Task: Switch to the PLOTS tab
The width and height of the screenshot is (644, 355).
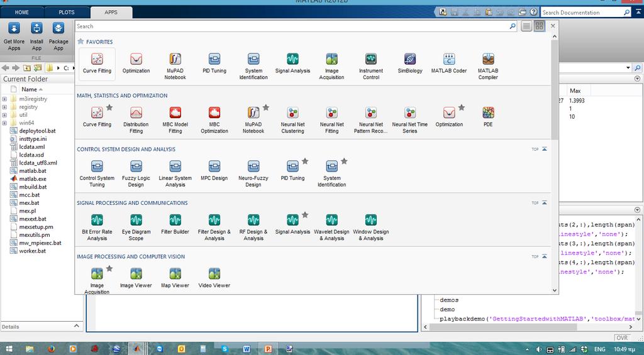Action: click(x=67, y=13)
